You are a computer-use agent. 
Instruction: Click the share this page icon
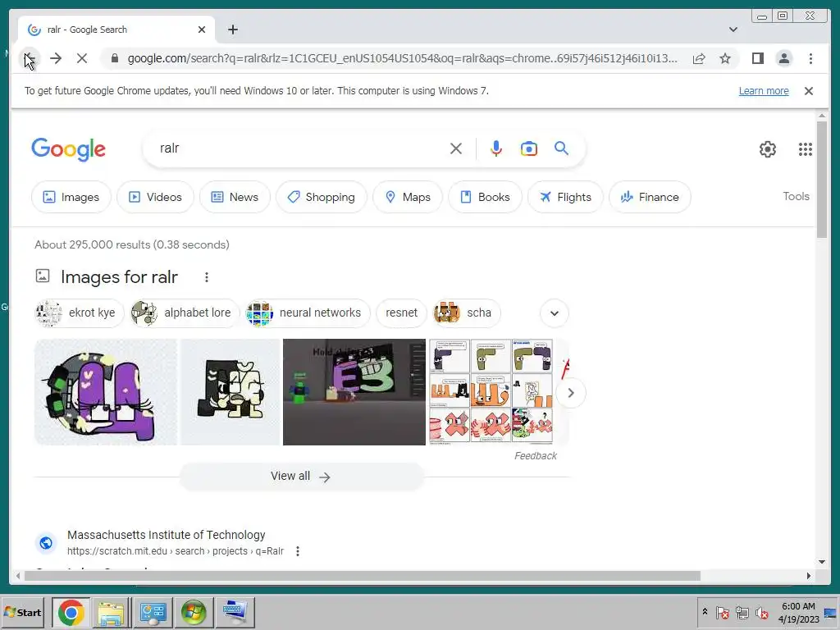pos(699,58)
